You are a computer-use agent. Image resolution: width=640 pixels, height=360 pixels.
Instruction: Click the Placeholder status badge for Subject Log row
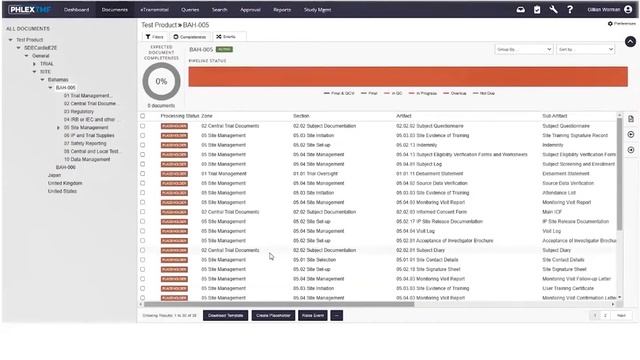click(174, 164)
